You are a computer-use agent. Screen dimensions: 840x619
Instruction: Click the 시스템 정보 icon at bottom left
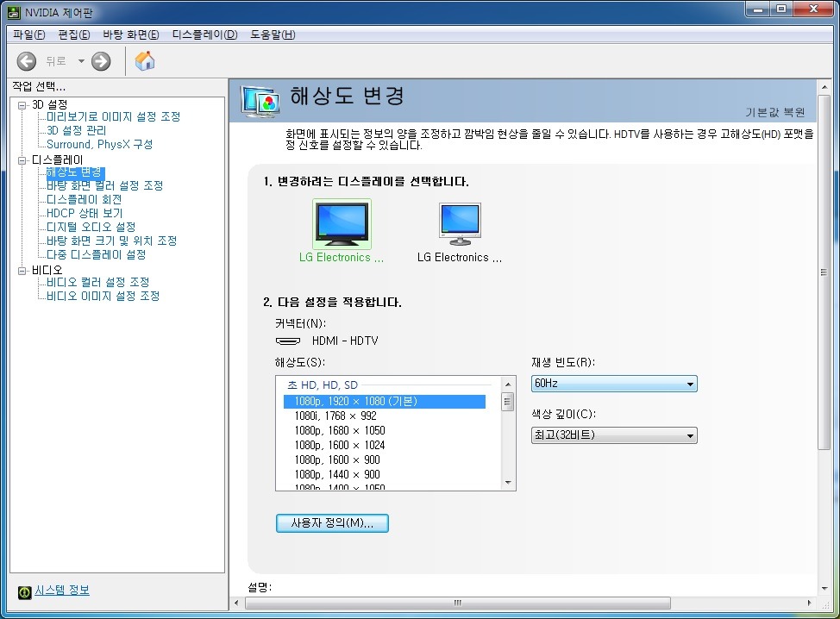[x=25, y=591]
